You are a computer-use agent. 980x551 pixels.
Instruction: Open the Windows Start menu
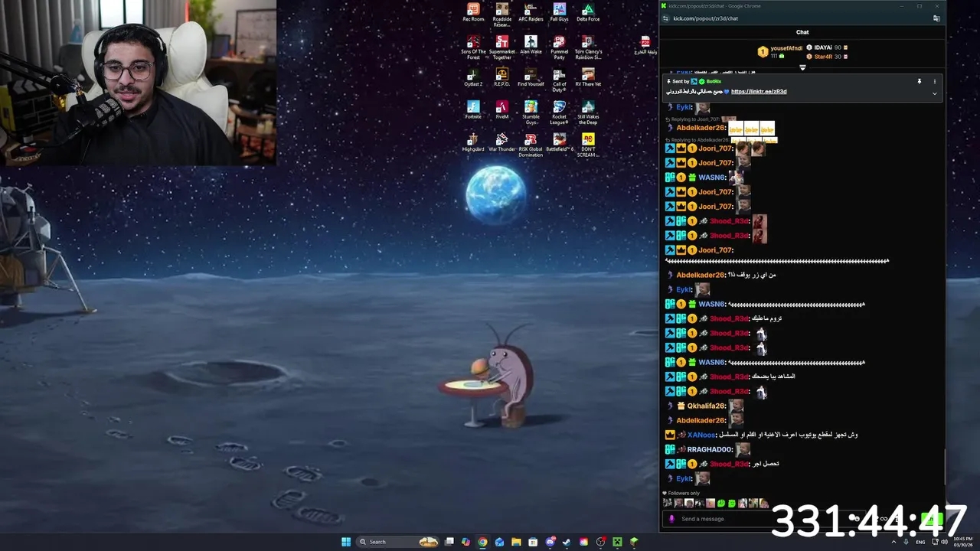point(345,542)
